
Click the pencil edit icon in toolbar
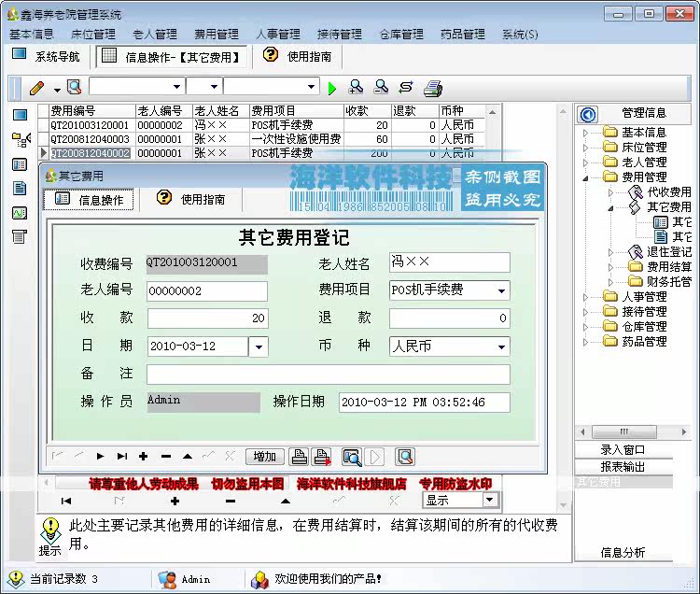(36, 88)
